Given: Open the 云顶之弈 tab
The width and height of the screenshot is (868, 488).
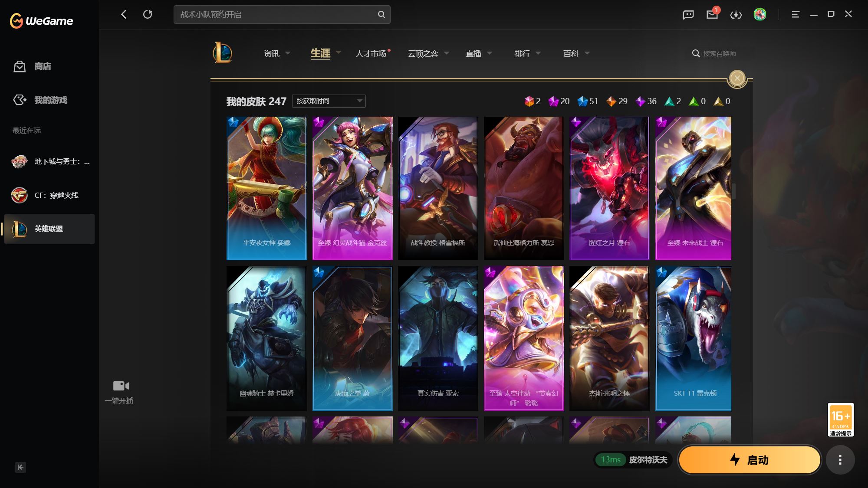Looking at the screenshot, I should [x=423, y=53].
